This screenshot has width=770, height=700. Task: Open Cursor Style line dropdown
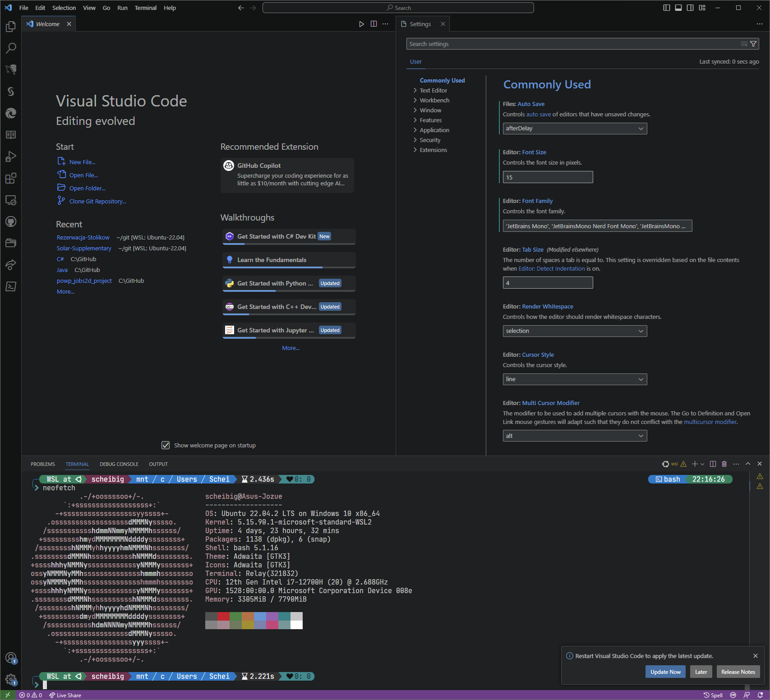point(575,379)
